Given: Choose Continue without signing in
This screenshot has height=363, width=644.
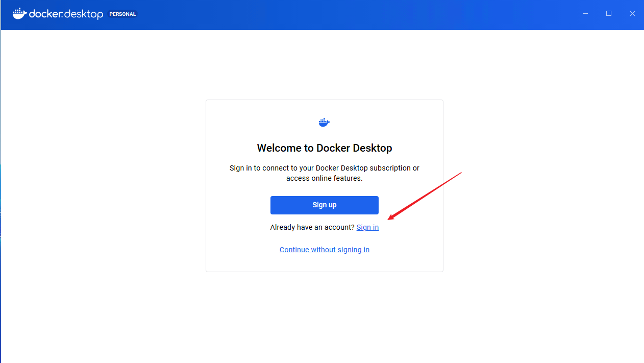Looking at the screenshot, I should 325,250.
